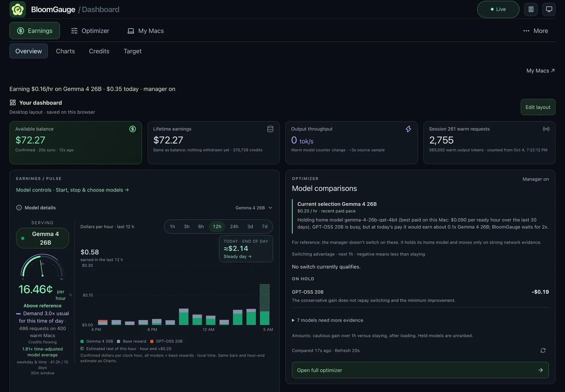This screenshot has width=565, height=392.
Task: Click the lightning bolt icon on Output throughput
Action: pos(408,129)
